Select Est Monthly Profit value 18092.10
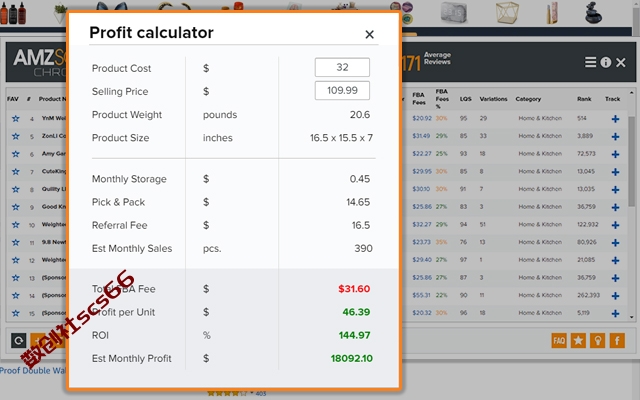640x400 pixels. coord(351,359)
